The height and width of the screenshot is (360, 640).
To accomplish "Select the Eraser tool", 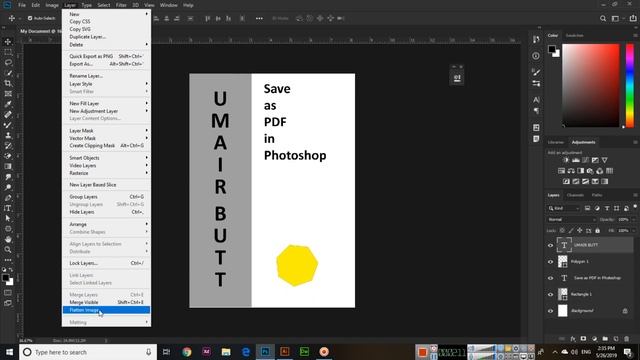I will (8, 156).
